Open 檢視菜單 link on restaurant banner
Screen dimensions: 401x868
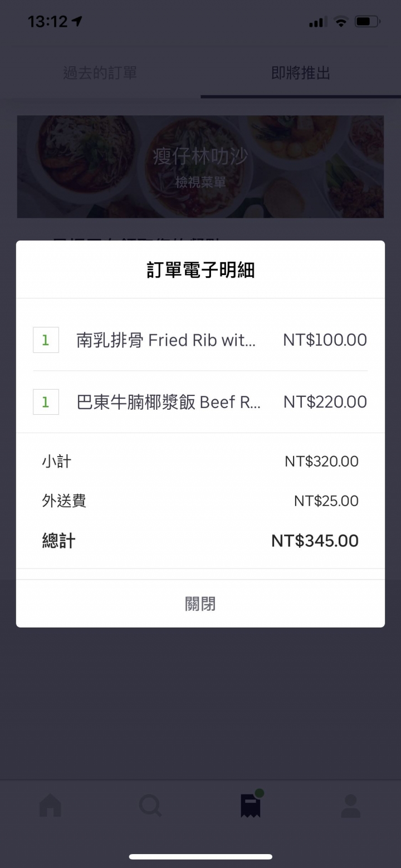pos(200,182)
